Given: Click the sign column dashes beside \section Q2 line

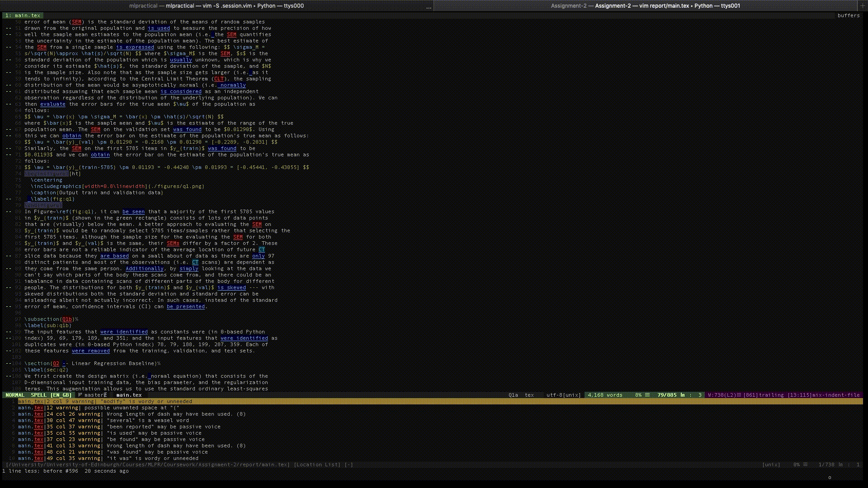Looking at the screenshot, I should click(9, 363).
